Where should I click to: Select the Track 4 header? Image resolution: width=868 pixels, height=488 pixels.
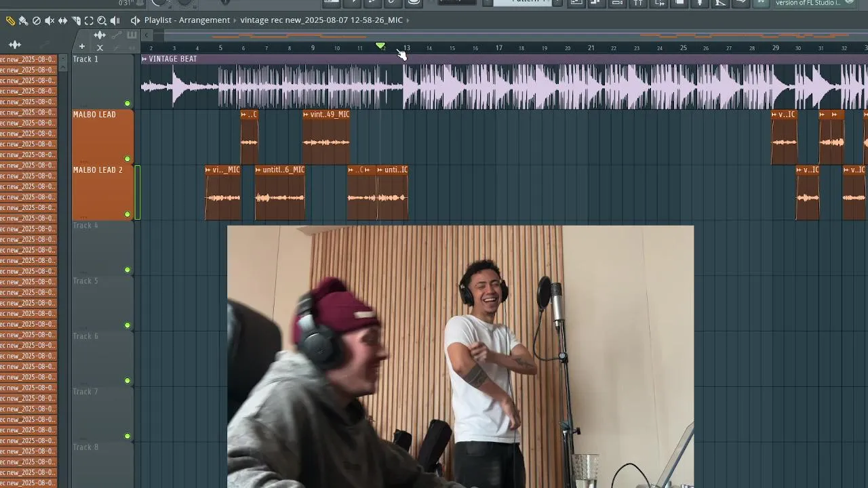(103, 248)
